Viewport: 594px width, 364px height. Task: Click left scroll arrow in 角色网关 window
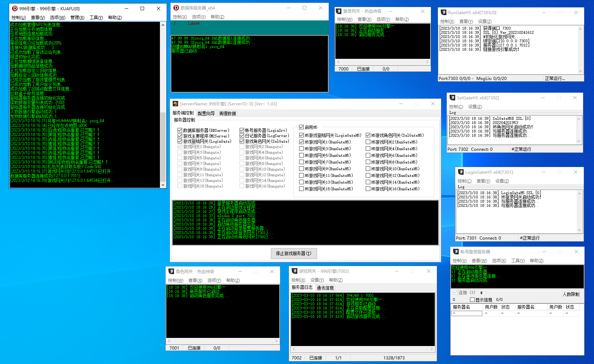point(169,341)
